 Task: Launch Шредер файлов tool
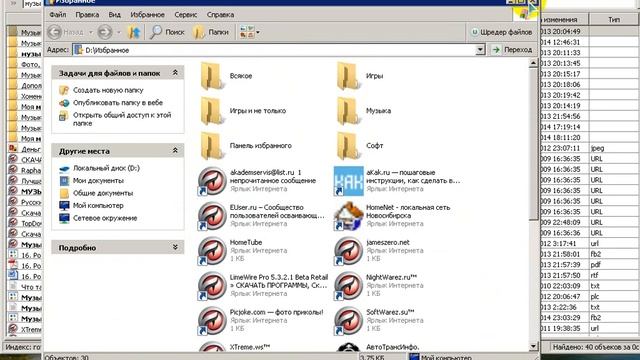[x=502, y=32]
